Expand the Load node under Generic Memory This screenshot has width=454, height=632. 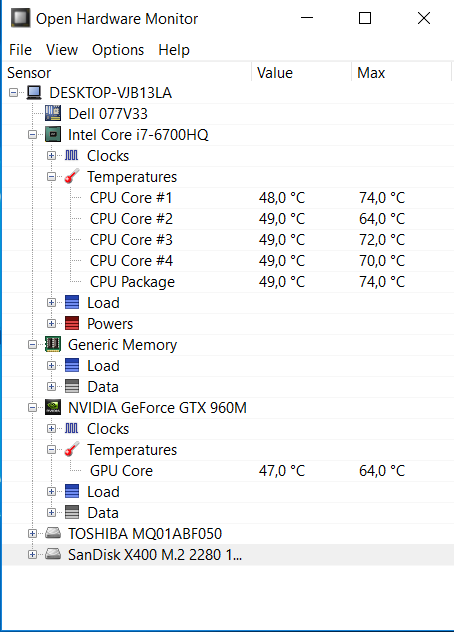point(51,366)
